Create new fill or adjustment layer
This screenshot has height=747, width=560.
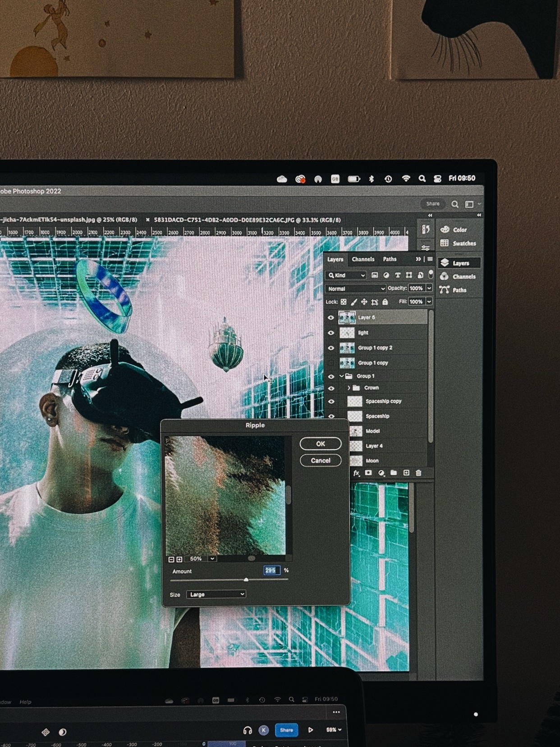(x=381, y=473)
